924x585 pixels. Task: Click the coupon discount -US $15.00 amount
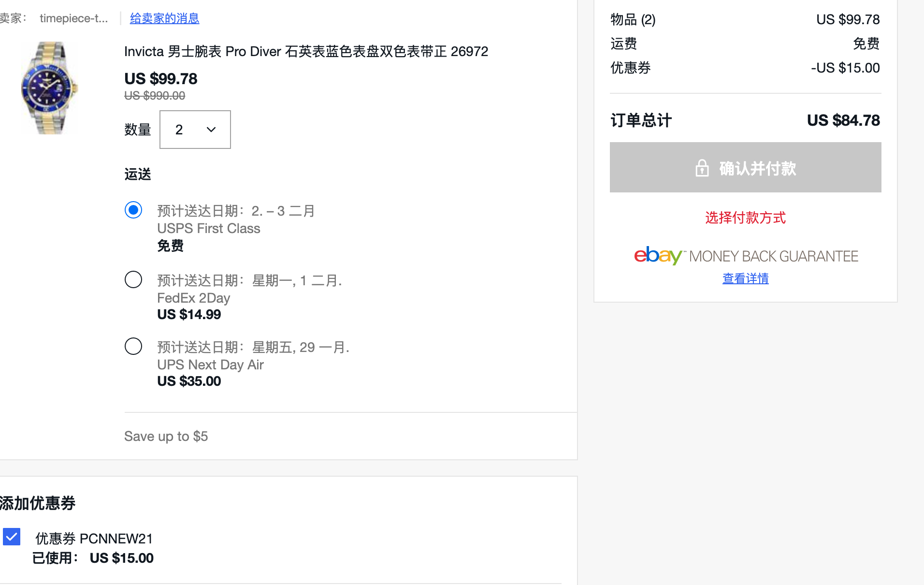(845, 68)
